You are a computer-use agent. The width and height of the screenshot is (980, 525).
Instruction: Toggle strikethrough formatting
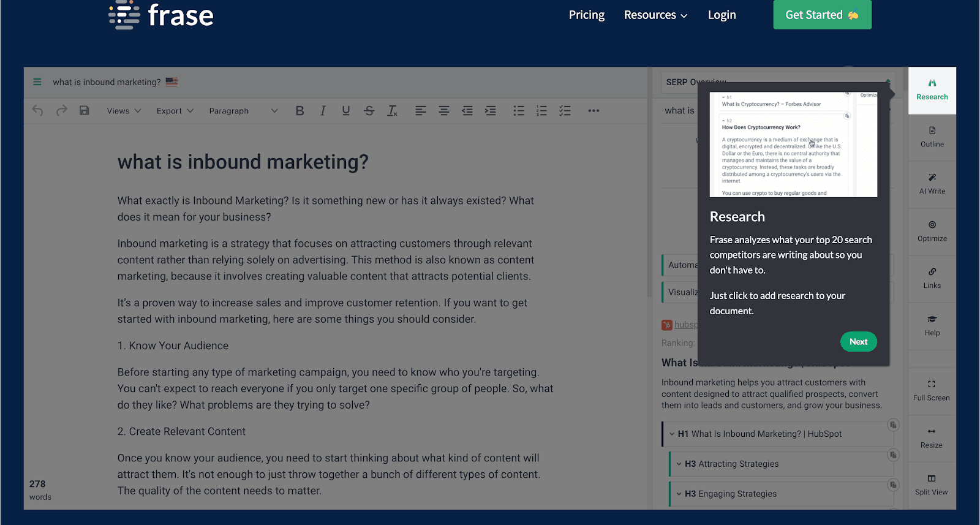point(369,111)
